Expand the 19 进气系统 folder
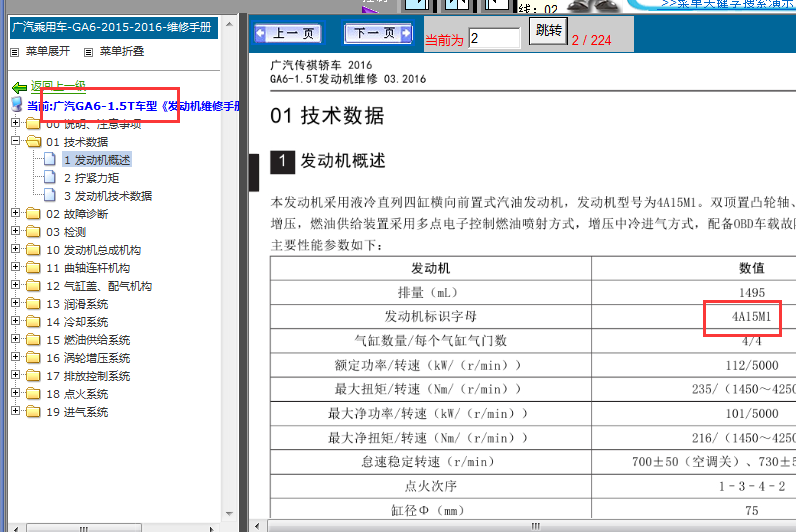 pos(16,411)
